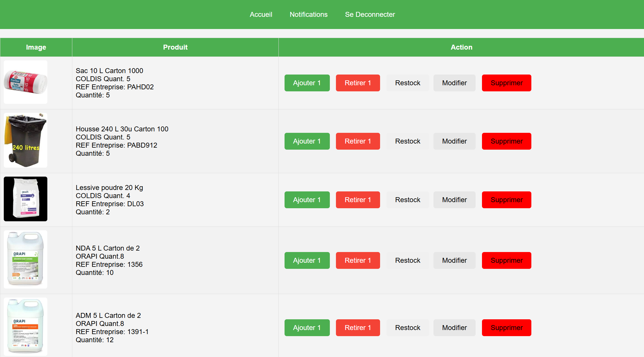The height and width of the screenshot is (357, 644).
Task: Open the 240 litres bin image
Action: [x=26, y=140]
